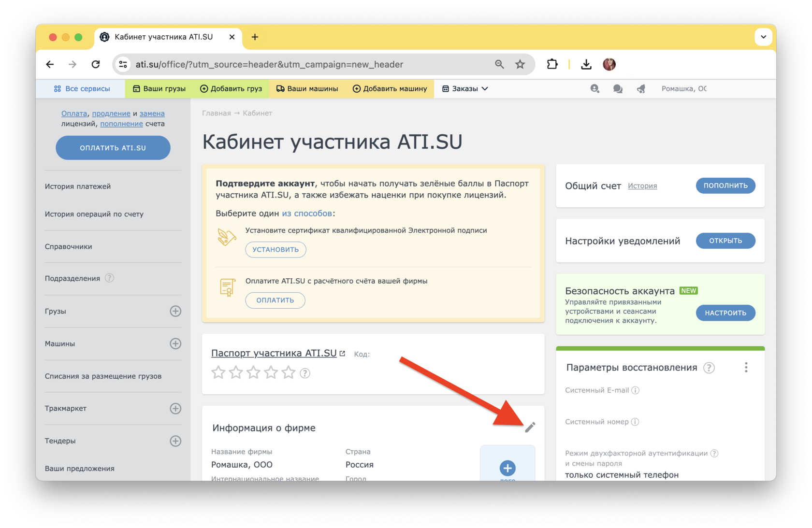This screenshot has width=812, height=528.
Task: Click Главная in the breadcrumb
Action: coord(217,113)
